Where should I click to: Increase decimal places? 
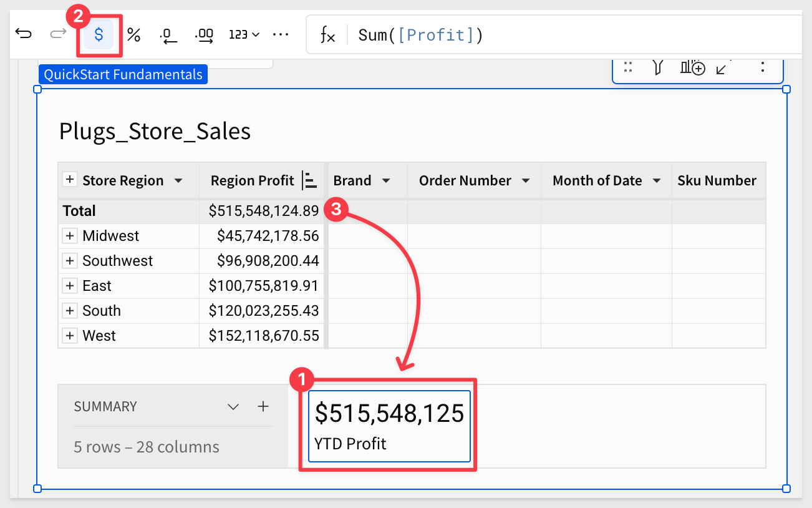coord(204,35)
